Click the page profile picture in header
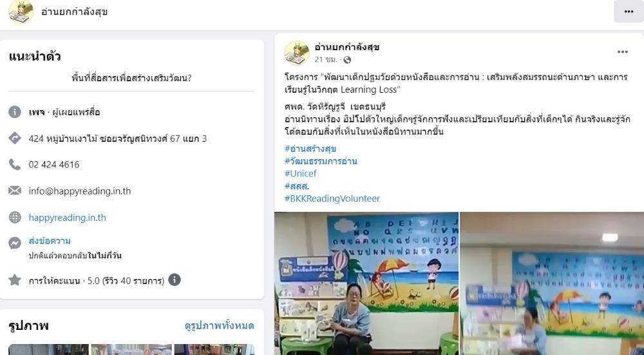 21,12
